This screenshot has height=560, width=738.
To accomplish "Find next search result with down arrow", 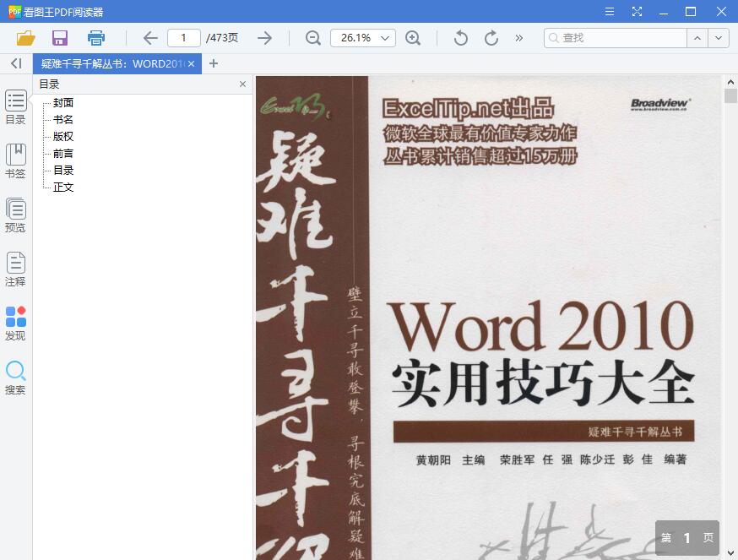I will [719, 38].
